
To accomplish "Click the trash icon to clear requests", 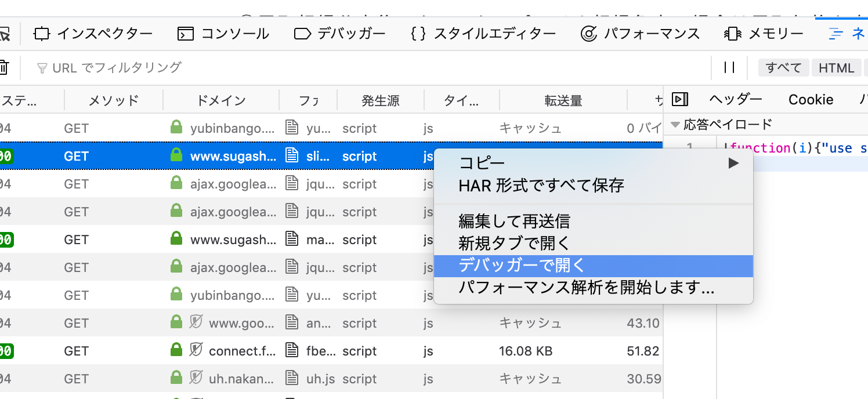I will 3,68.
